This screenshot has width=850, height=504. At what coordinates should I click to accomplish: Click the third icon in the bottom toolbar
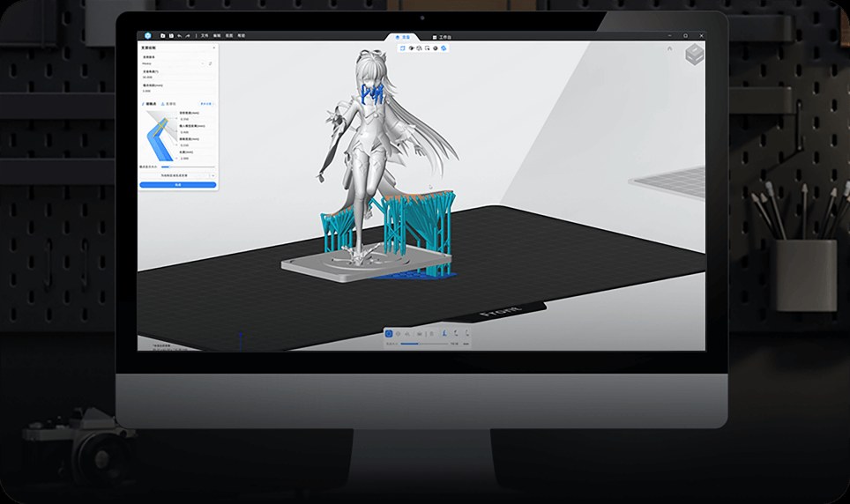coord(407,334)
